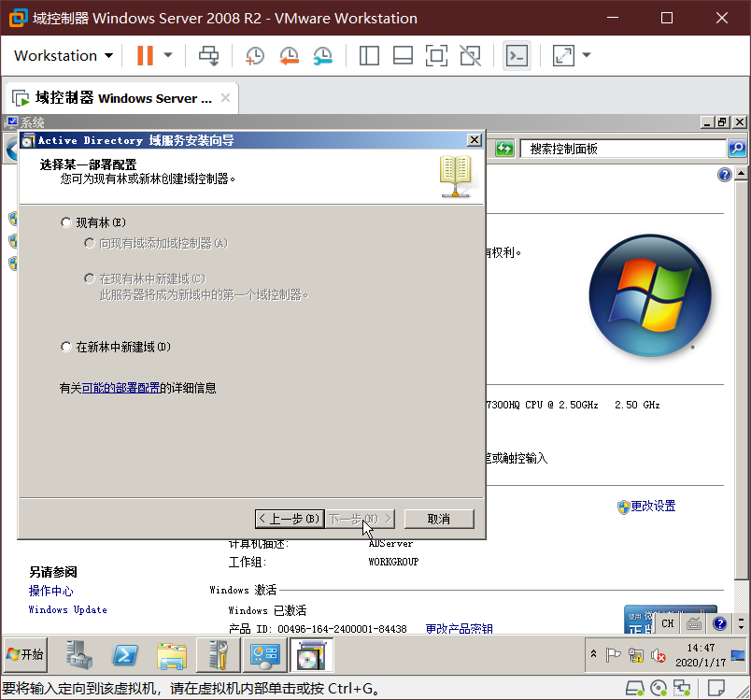Click the system window vertical scrollbar

[741, 379]
